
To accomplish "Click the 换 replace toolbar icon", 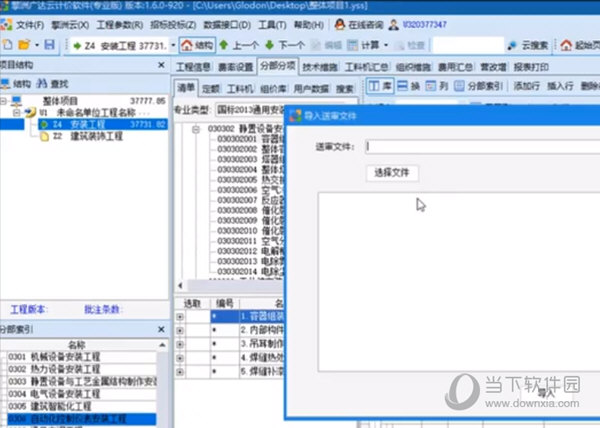I will pyautogui.click(x=402, y=86).
